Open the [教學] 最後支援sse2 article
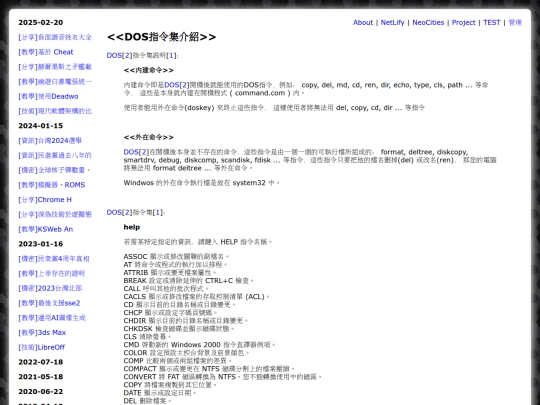This screenshot has width=540, height=405. pos(49,303)
